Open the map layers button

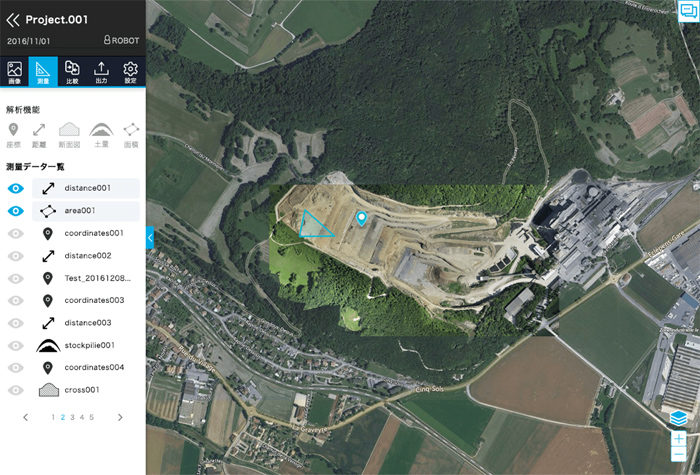point(680,419)
